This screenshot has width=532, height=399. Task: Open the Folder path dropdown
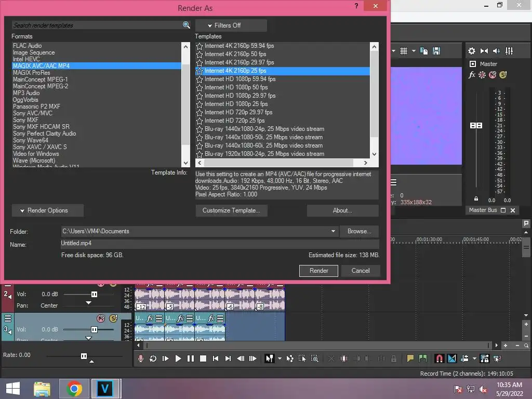point(333,231)
